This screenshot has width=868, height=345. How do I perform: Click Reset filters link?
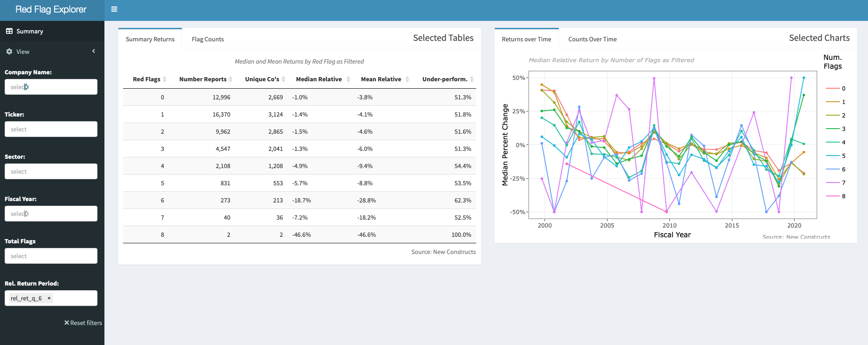(83, 323)
